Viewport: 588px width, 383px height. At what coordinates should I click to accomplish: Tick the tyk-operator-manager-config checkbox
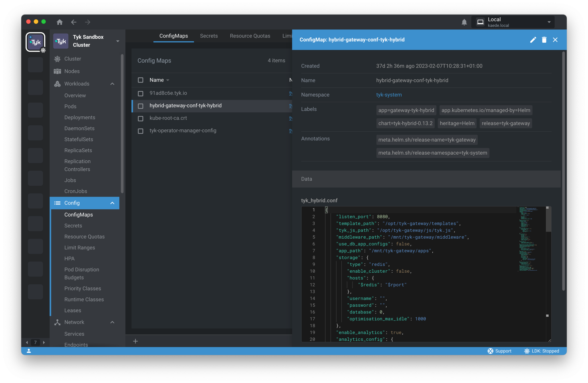141,131
